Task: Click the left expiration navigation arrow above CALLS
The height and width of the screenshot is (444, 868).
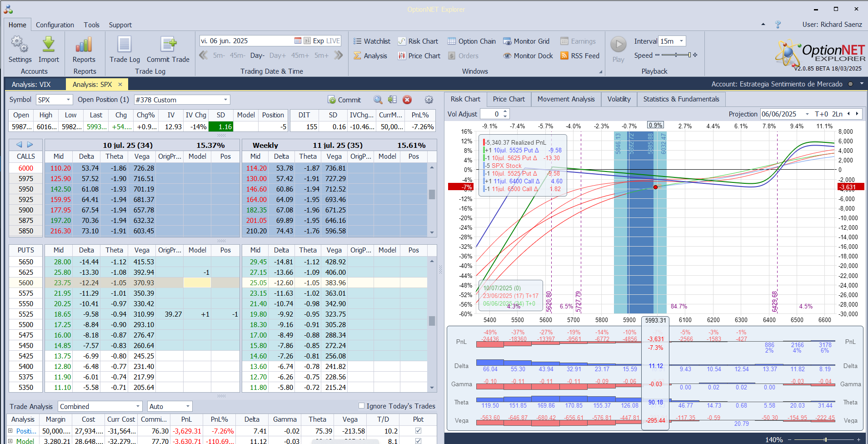Action: pyautogui.click(x=19, y=145)
